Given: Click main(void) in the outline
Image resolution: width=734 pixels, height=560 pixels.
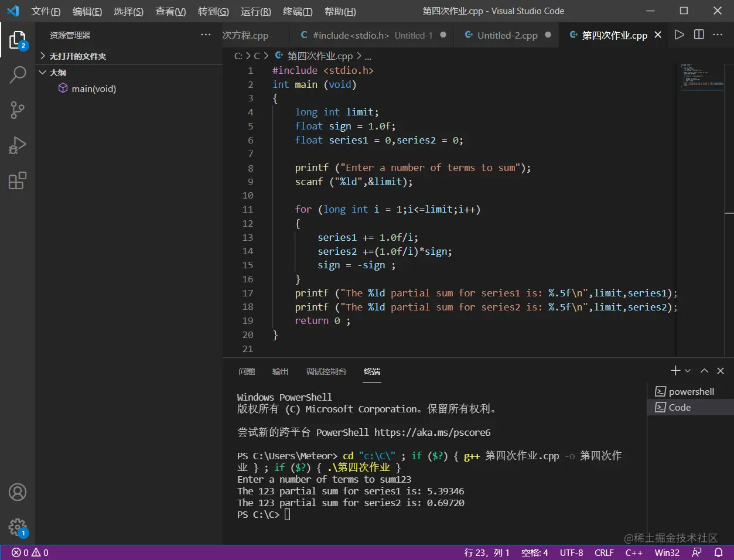Looking at the screenshot, I should (x=94, y=88).
